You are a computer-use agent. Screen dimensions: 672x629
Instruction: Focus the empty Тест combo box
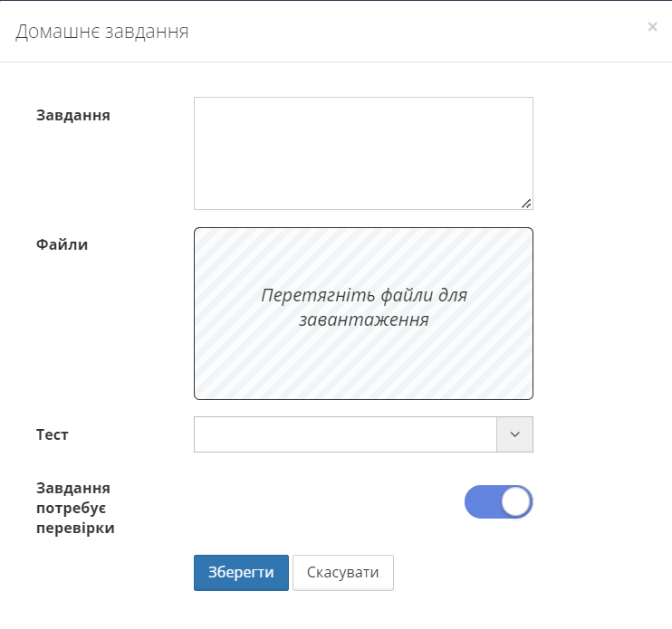[x=345, y=434]
